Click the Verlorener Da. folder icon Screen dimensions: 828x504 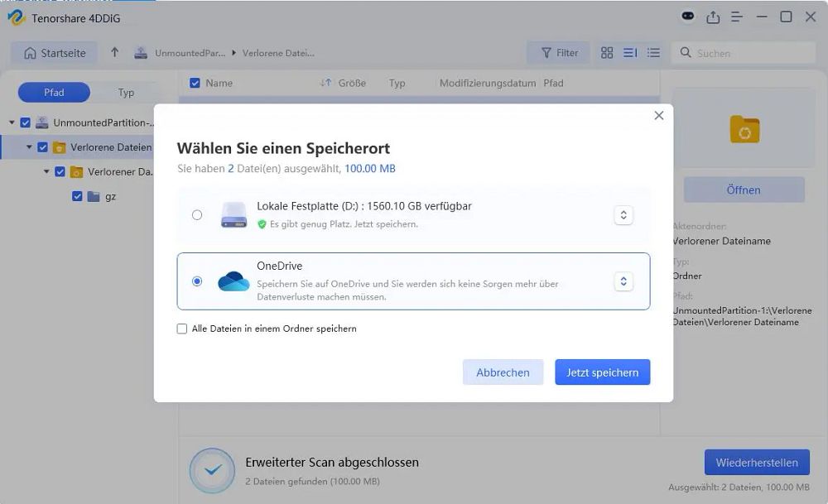point(76,171)
